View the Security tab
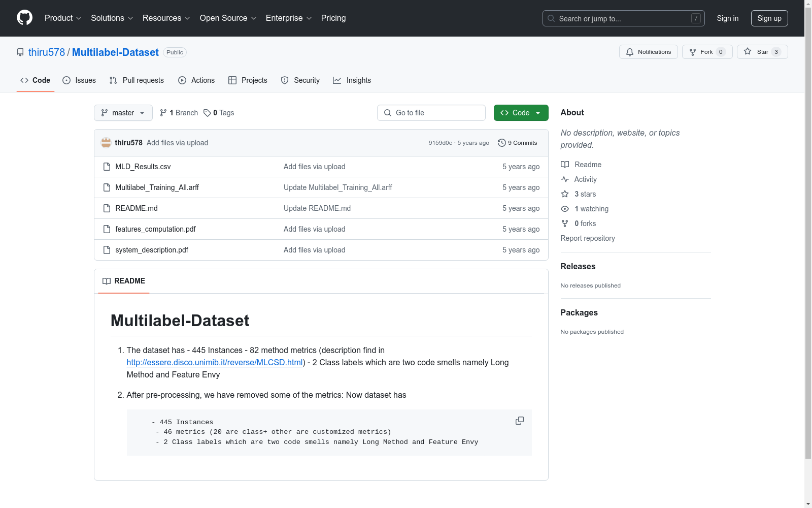This screenshot has width=812, height=508. 300,80
